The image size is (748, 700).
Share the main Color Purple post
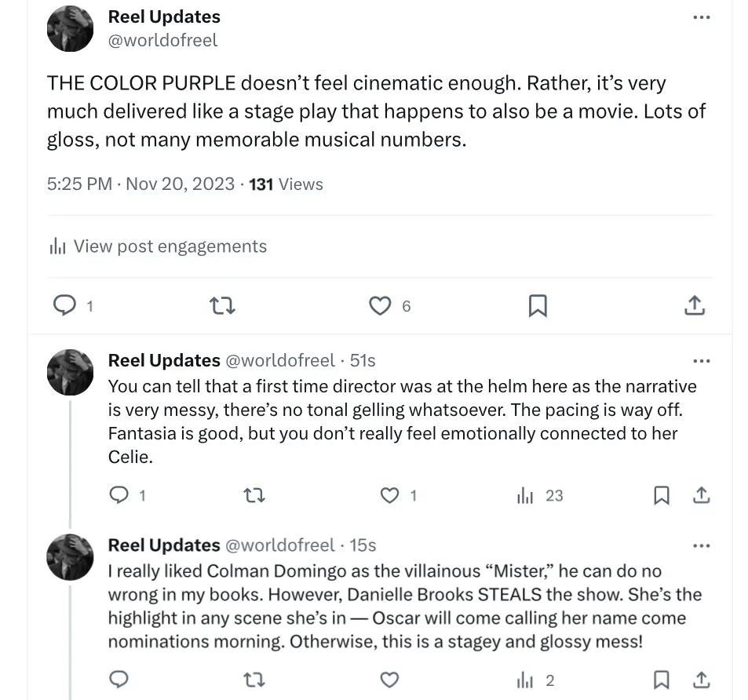695,306
